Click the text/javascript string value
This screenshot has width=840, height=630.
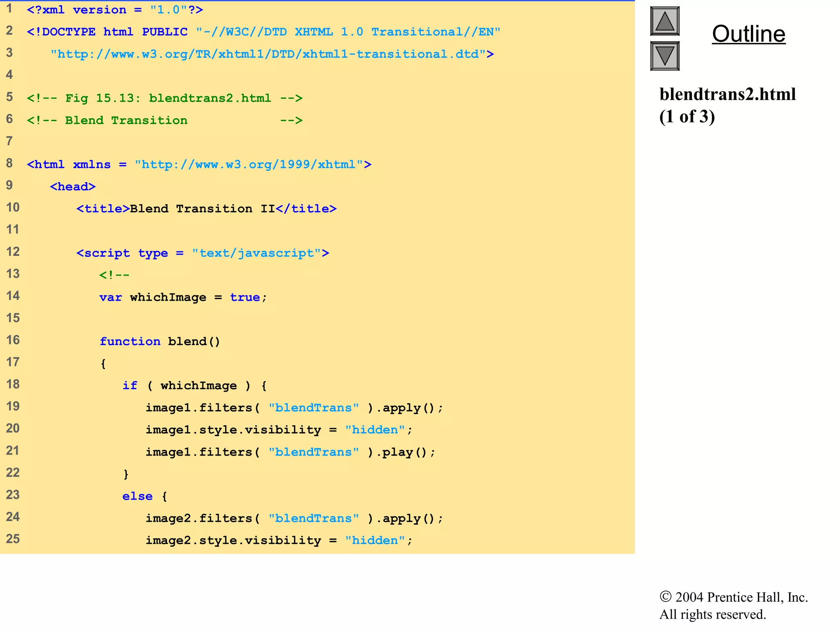tap(256, 253)
